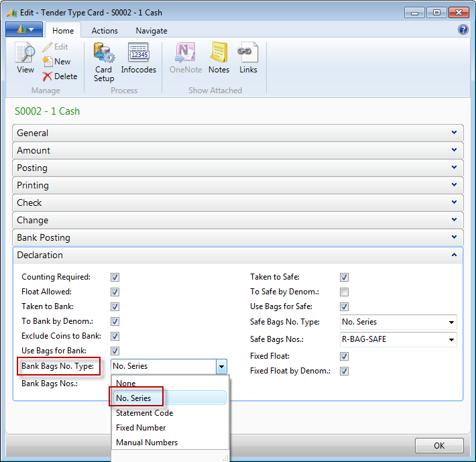
Task: Click the Dynamics NAV title bar icon
Action: [12, 13]
